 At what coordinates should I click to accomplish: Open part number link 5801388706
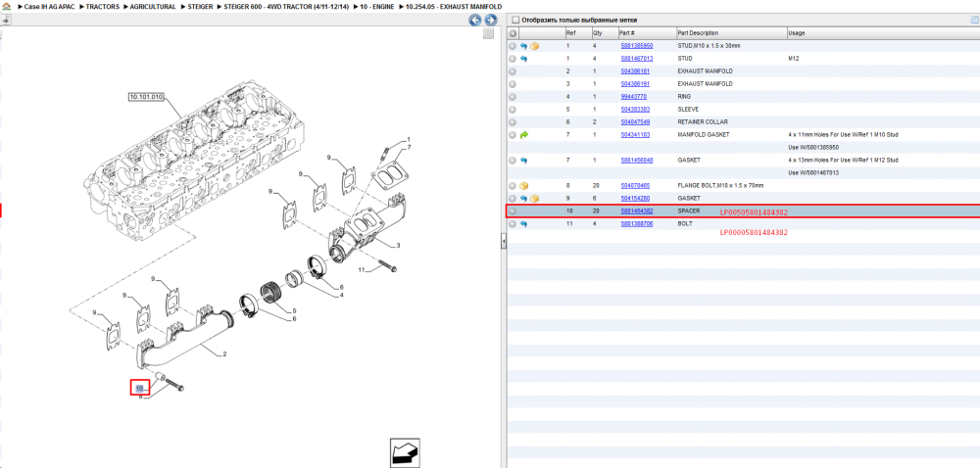636,223
